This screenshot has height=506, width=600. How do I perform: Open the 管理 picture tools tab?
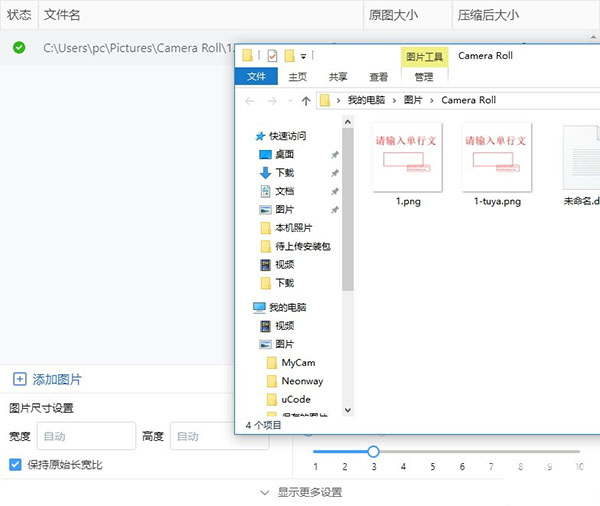[424, 76]
